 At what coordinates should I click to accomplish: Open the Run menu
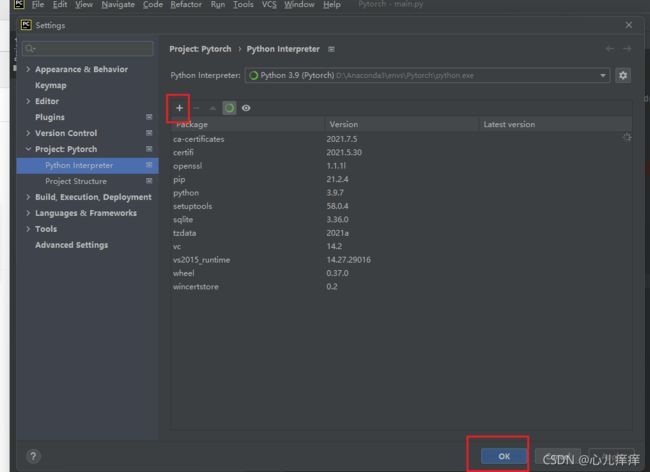[x=218, y=5]
